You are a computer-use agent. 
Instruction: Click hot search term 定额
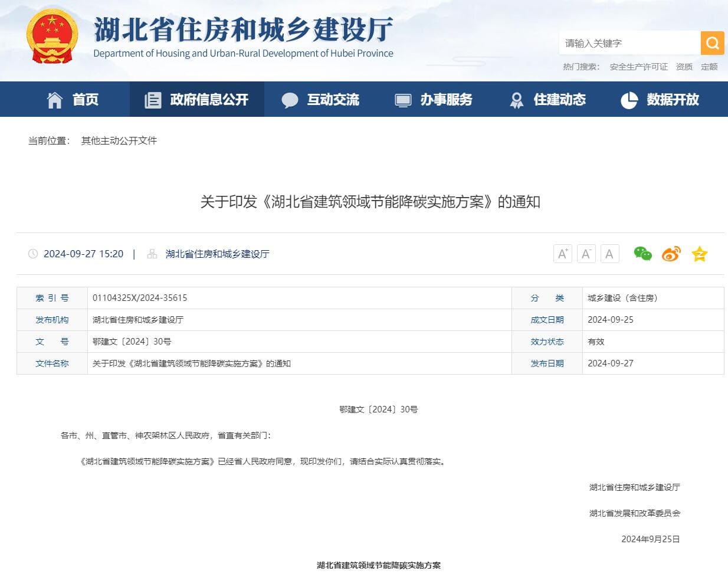click(709, 67)
